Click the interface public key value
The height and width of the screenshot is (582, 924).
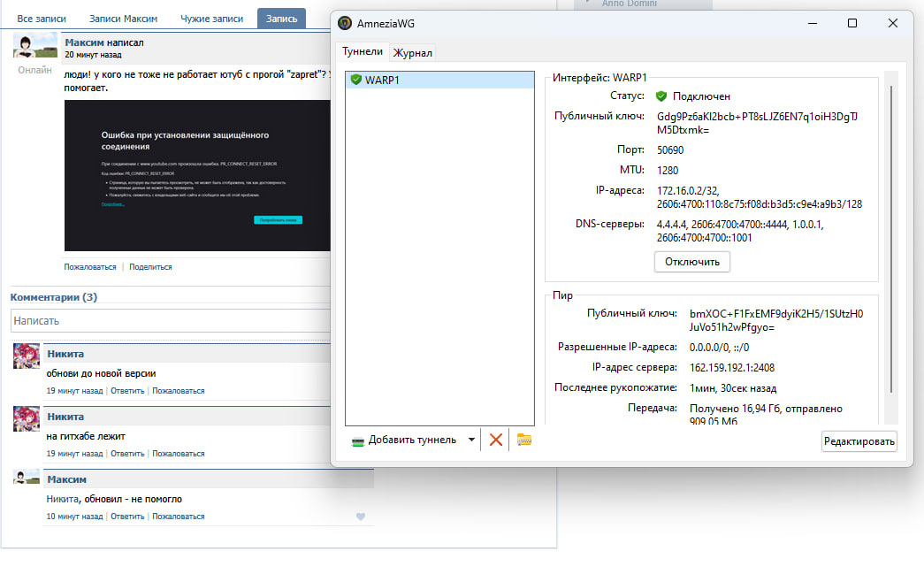click(757, 123)
